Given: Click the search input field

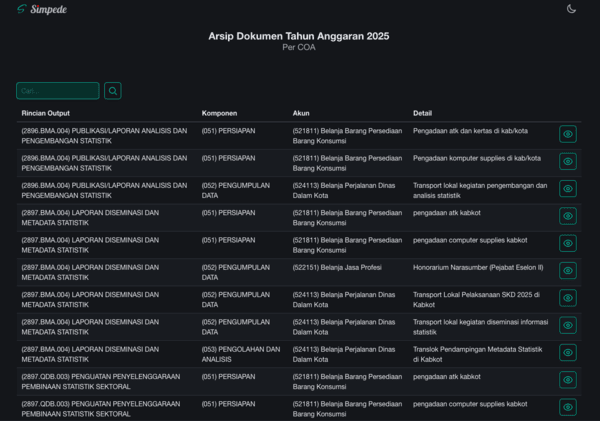Looking at the screenshot, I should coord(58,91).
